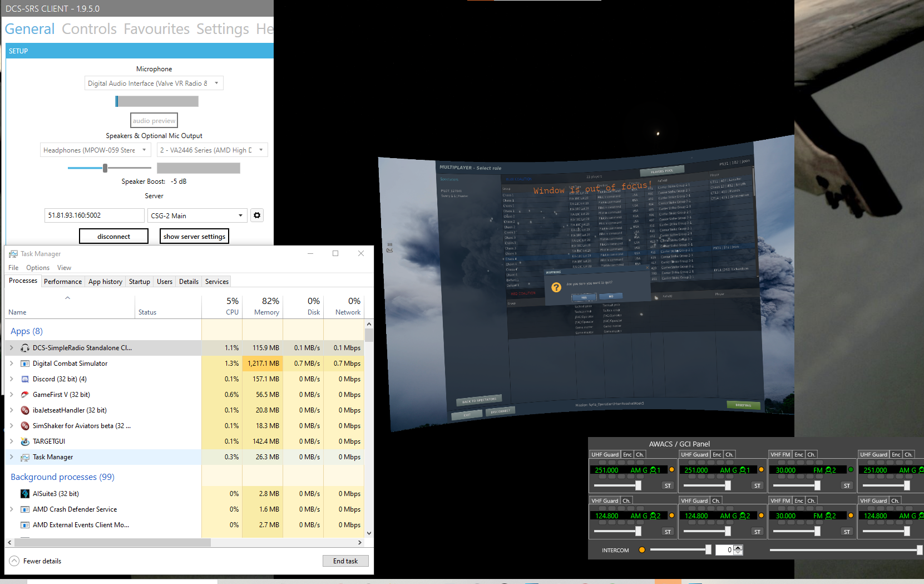
Task: Click the AISuite3 background process icon
Action: click(x=25, y=494)
